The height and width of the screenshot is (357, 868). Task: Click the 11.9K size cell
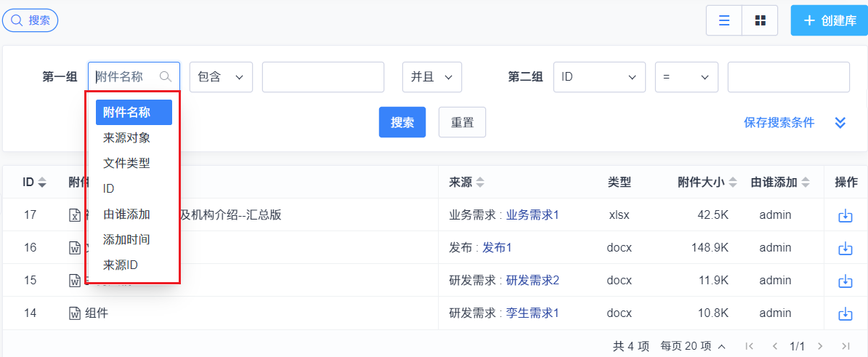coord(713,281)
